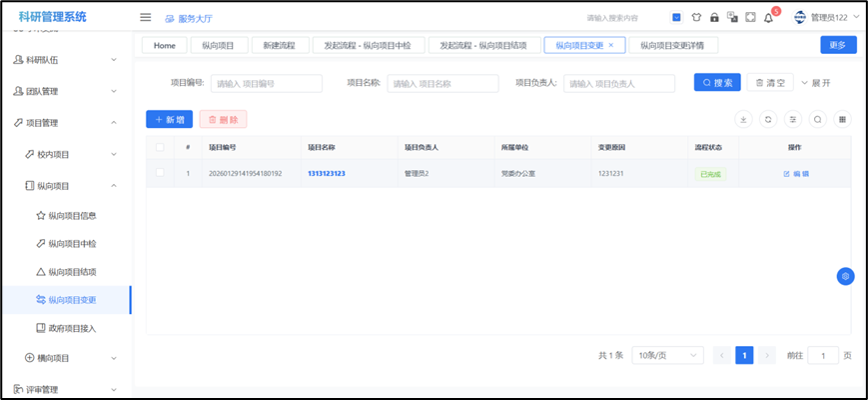Open the 10条/页 page size dropdown
Viewport: 868px width, 400px height.
(667, 355)
